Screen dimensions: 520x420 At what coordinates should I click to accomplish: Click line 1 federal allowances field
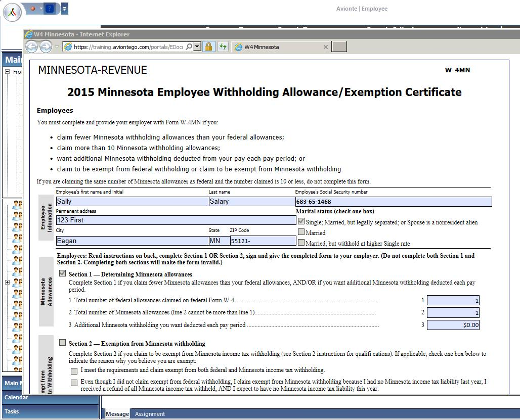pyautogui.click(x=453, y=300)
